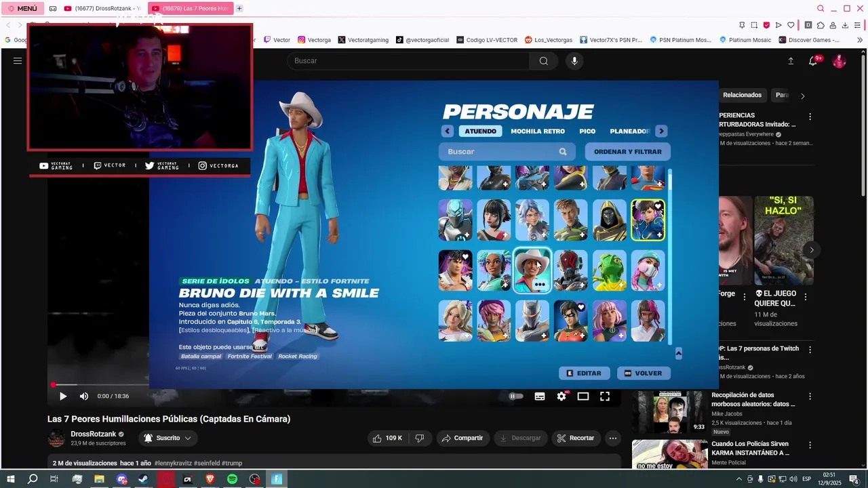Play the YouTube video
Viewport: 868px width, 488px height.
[62, 396]
